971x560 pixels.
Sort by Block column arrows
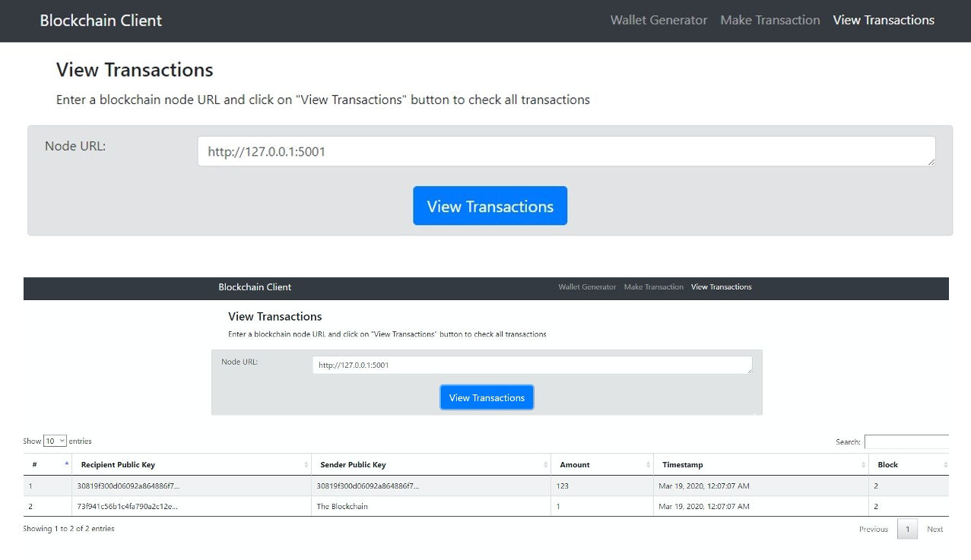point(945,465)
